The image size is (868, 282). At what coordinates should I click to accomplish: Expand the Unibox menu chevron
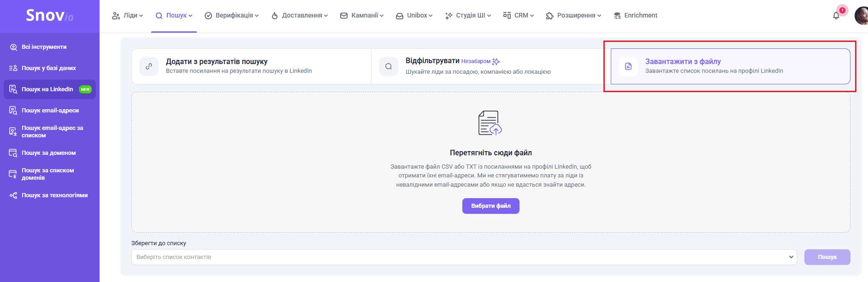[431, 16]
